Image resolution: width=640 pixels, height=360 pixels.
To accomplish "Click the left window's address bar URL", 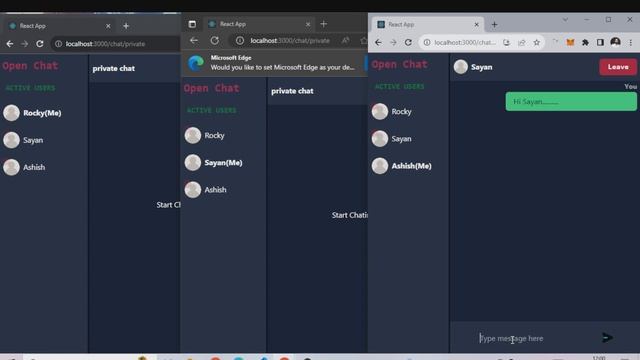I will (105, 44).
